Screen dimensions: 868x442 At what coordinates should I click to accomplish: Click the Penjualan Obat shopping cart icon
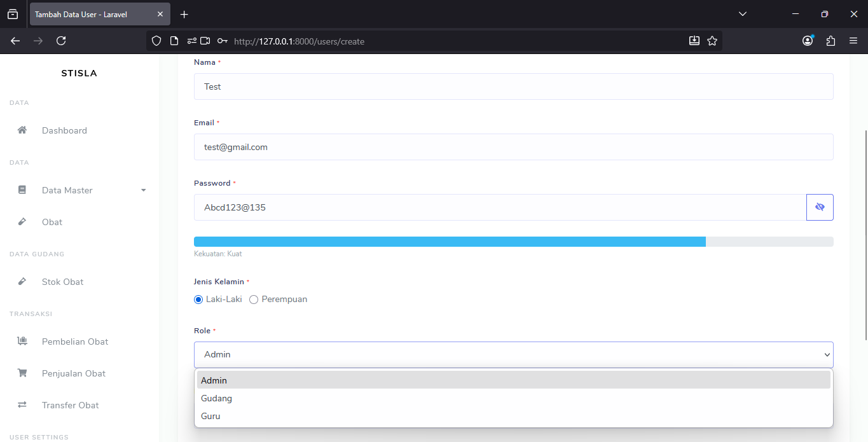click(x=22, y=373)
